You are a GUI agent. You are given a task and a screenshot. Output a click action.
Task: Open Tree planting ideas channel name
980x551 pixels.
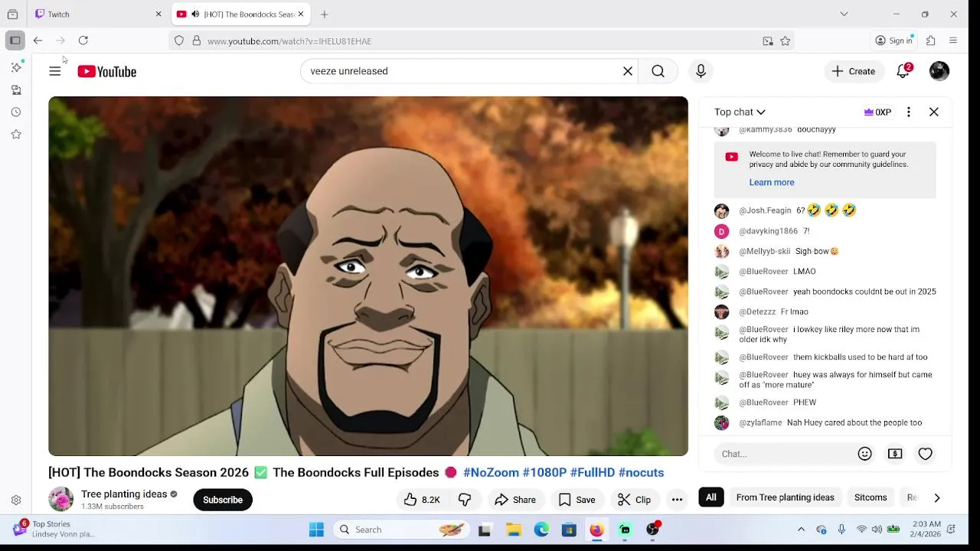coord(124,494)
